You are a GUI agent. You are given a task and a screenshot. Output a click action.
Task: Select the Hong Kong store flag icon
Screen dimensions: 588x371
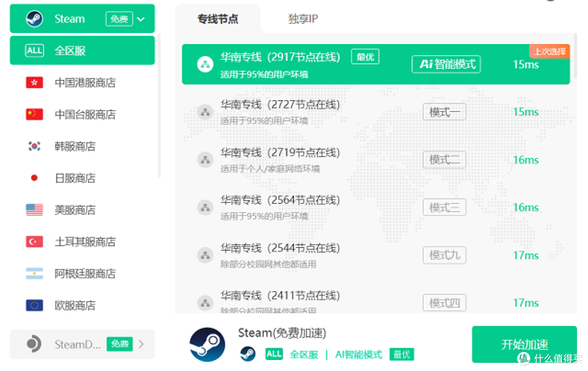[35, 83]
